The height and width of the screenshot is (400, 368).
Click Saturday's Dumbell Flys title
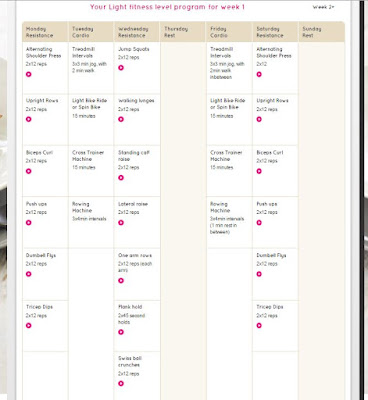271,255
